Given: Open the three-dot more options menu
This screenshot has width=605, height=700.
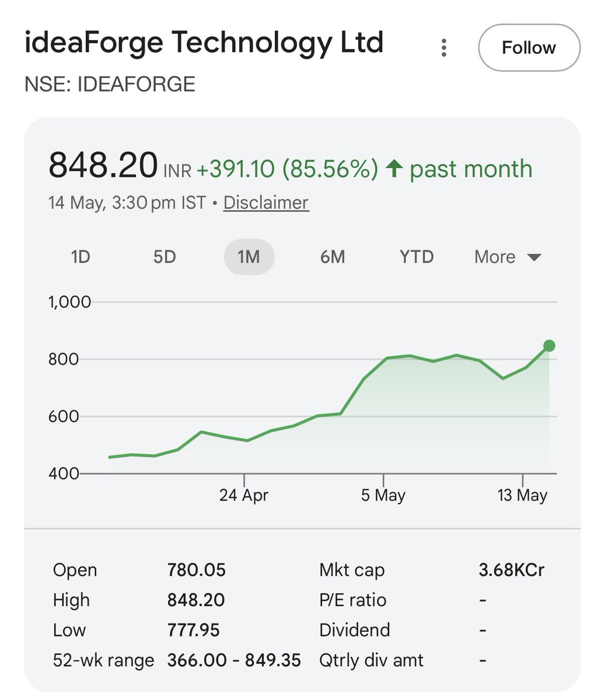Looking at the screenshot, I should click(x=444, y=48).
